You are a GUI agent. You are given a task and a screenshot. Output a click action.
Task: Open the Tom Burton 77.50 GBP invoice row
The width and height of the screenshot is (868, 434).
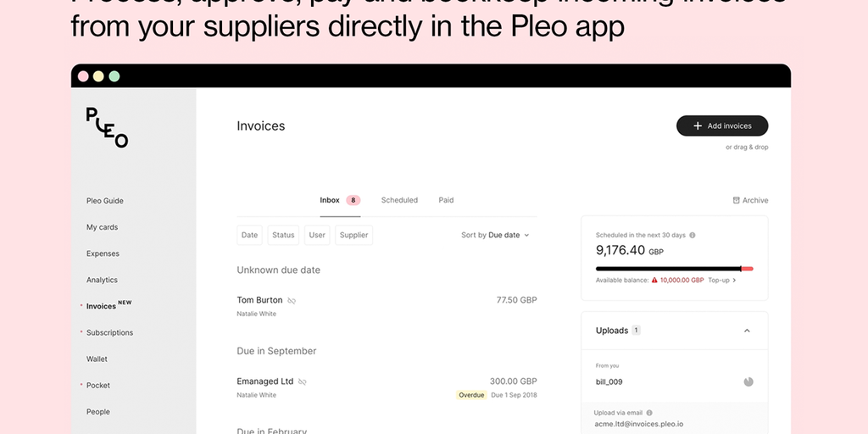(387, 306)
